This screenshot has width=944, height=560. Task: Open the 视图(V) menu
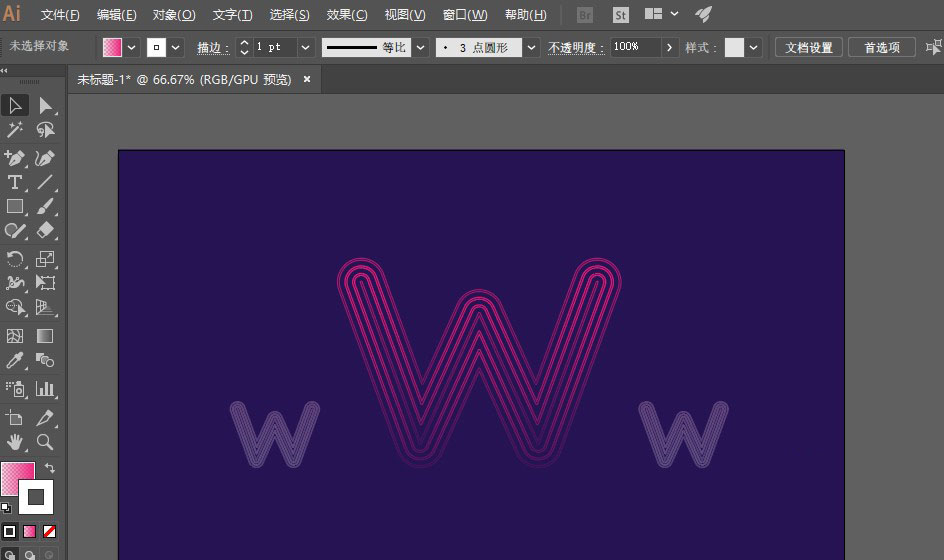(405, 14)
